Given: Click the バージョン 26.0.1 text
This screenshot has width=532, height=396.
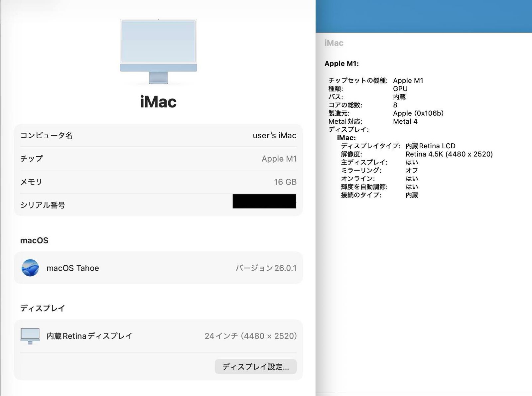Looking at the screenshot, I should click(266, 268).
